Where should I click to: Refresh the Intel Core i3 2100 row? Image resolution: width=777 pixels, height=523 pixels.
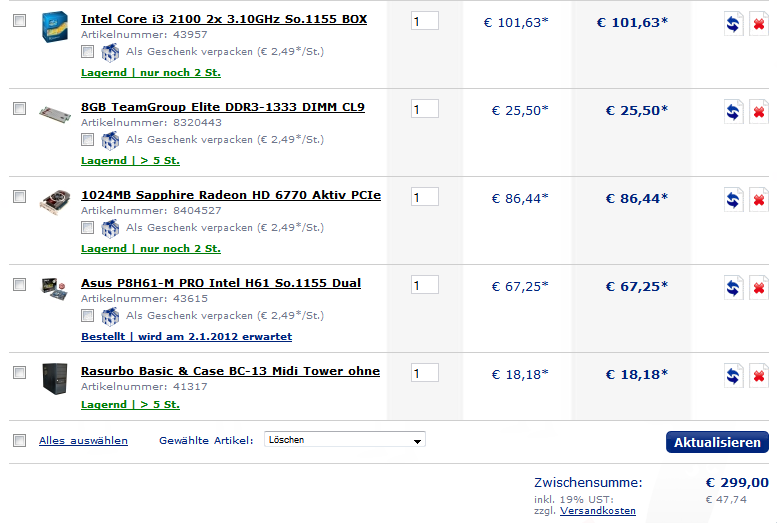[733, 24]
